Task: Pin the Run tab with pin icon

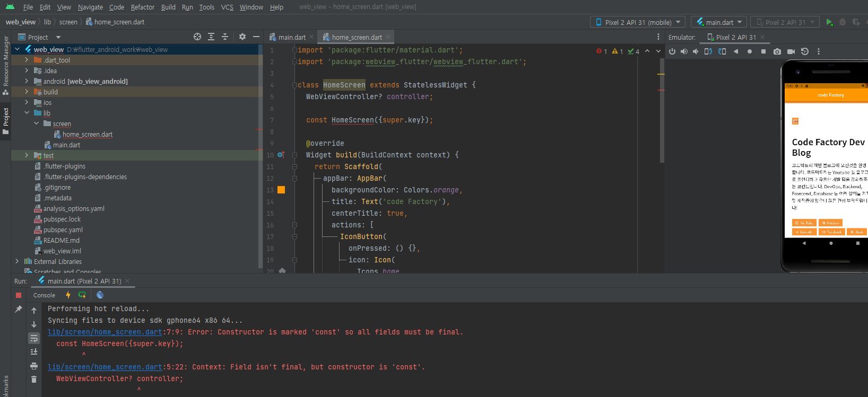Action: pyautogui.click(x=19, y=309)
